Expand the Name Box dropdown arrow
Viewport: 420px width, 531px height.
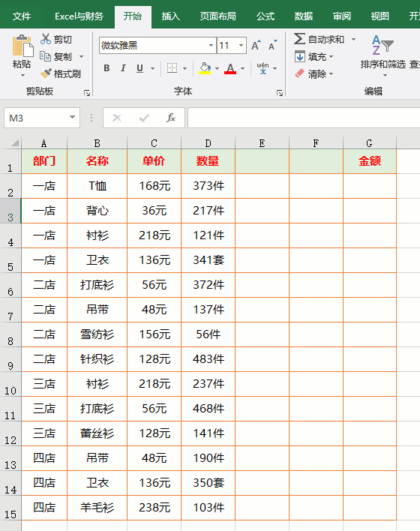(72, 118)
